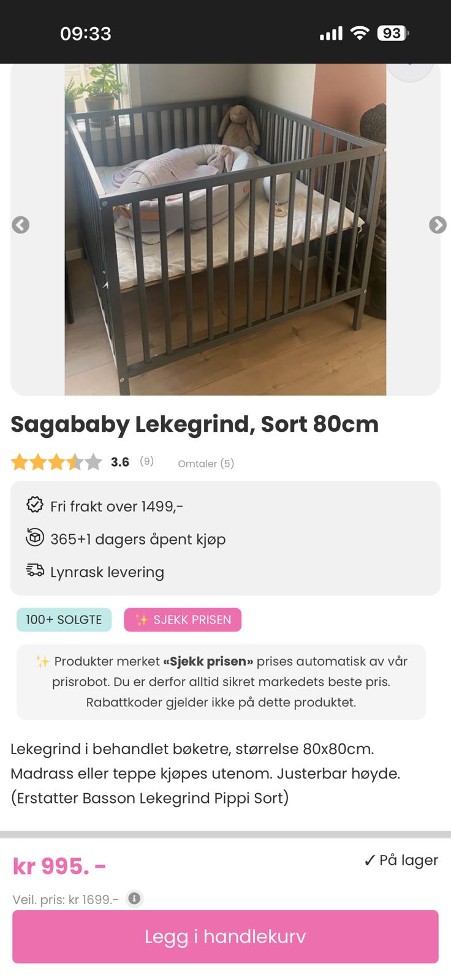Tap the free shipping badge icon

[35, 505]
